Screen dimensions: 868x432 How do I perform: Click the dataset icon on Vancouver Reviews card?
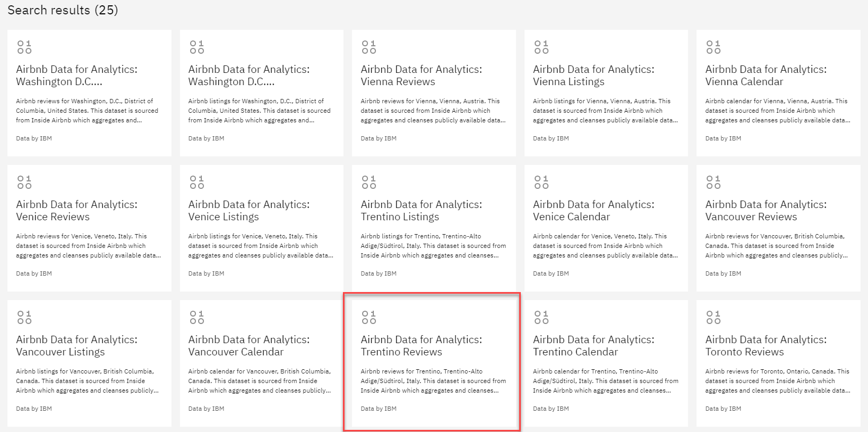click(x=713, y=182)
